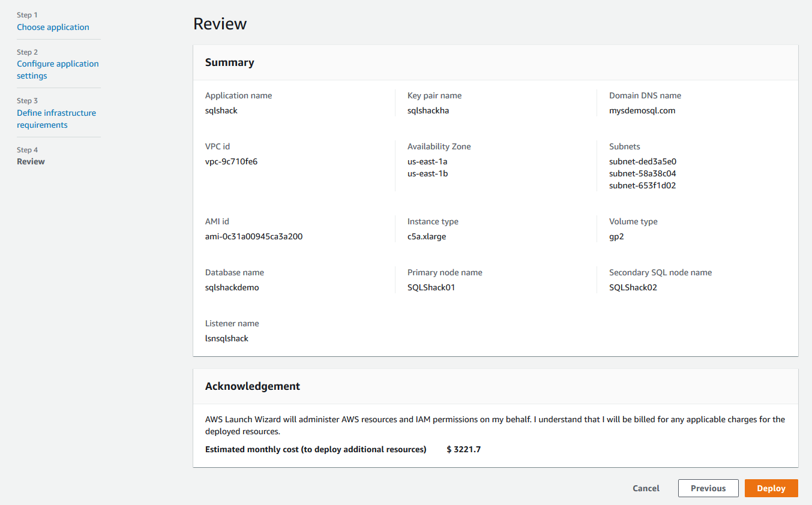812x505 pixels.
Task: Click the estimated monthly cost amount
Action: [463, 449]
